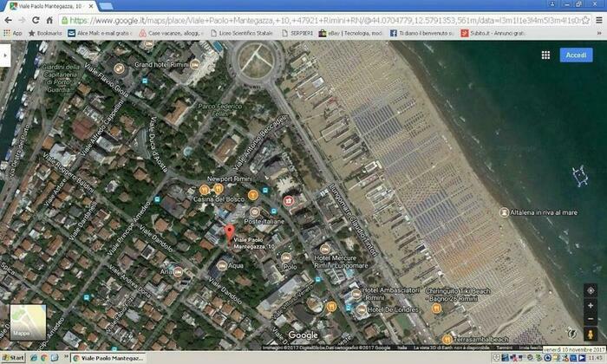Bookmark this page with the star icon
The height and width of the screenshot is (364, 607).
point(585,20)
